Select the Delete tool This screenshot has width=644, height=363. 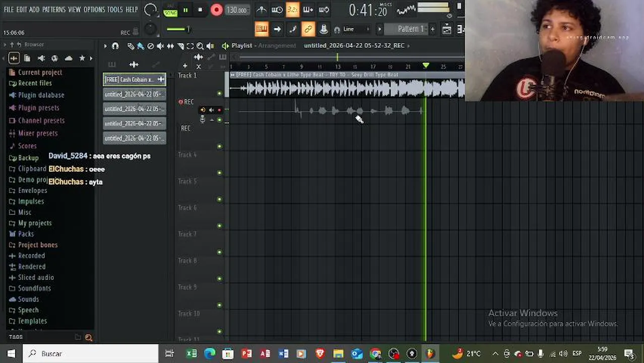click(151, 46)
